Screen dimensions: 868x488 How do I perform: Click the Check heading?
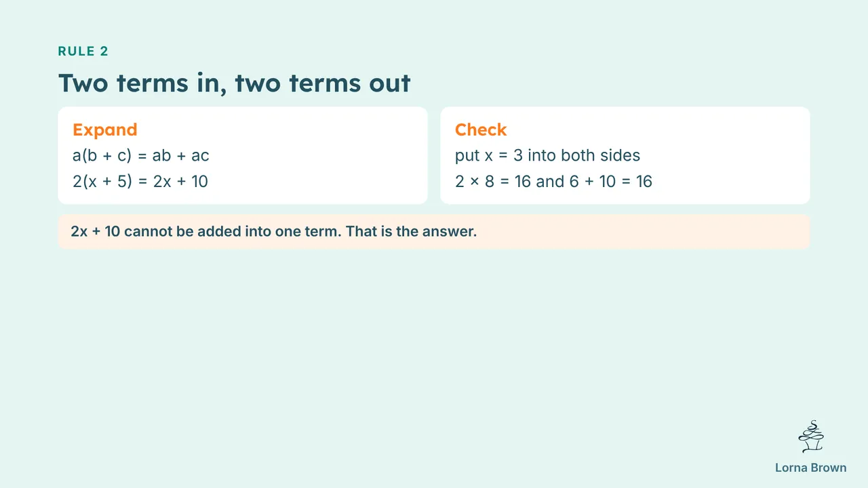point(481,129)
